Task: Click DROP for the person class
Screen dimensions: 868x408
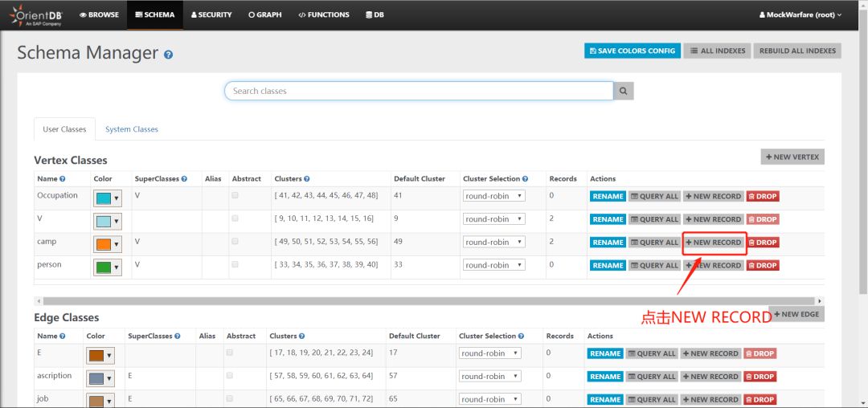Action: point(762,266)
